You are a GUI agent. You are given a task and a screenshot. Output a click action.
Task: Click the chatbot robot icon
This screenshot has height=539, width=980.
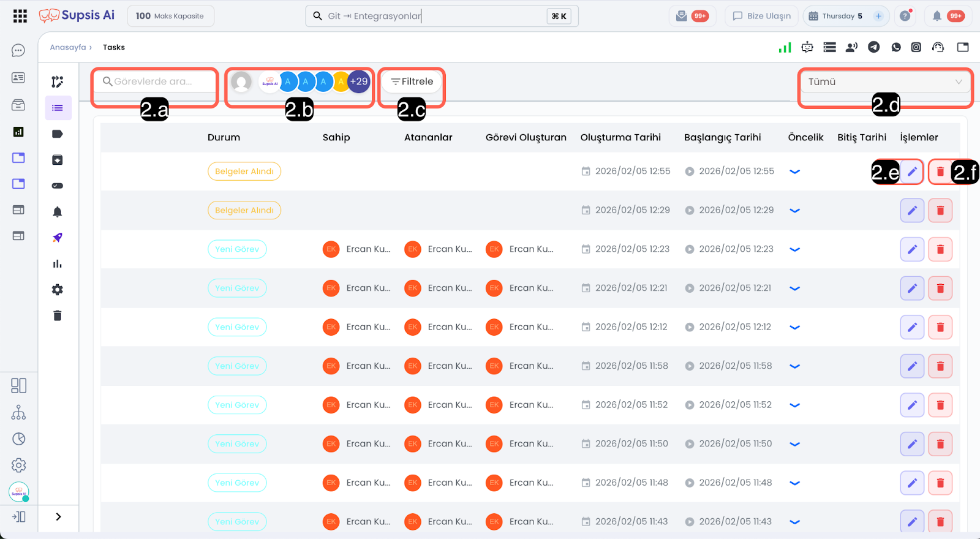[x=807, y=47]
